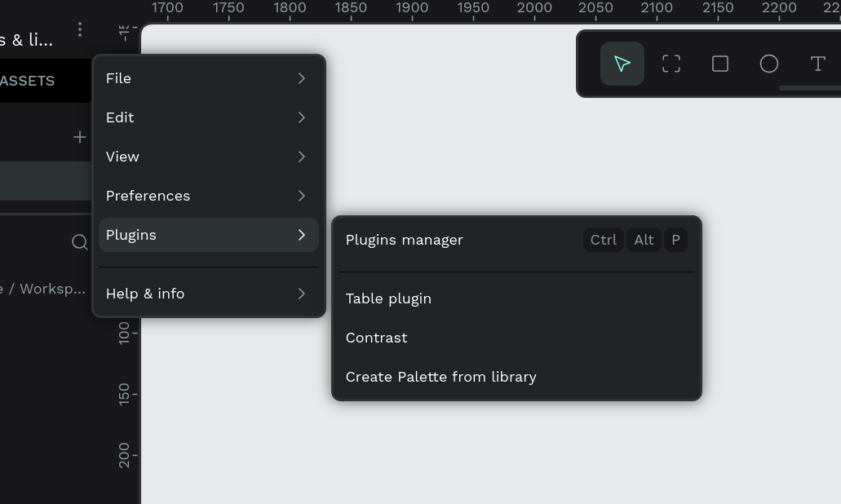Select the Ellipse tool
841x504 pixels.
pos(768,63)
